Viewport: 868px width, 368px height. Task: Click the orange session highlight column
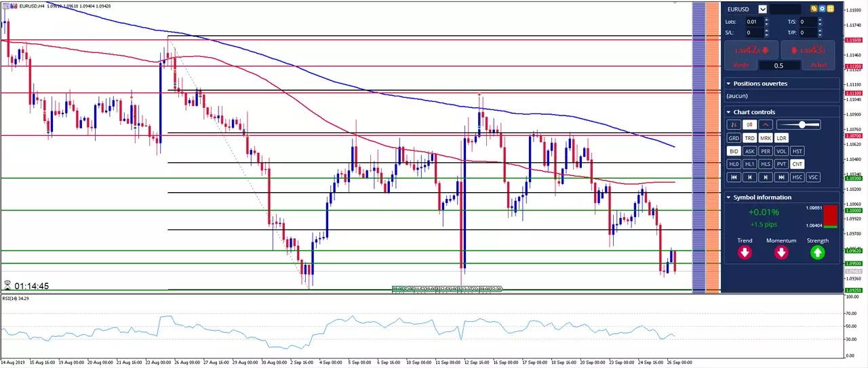(713, 147)
